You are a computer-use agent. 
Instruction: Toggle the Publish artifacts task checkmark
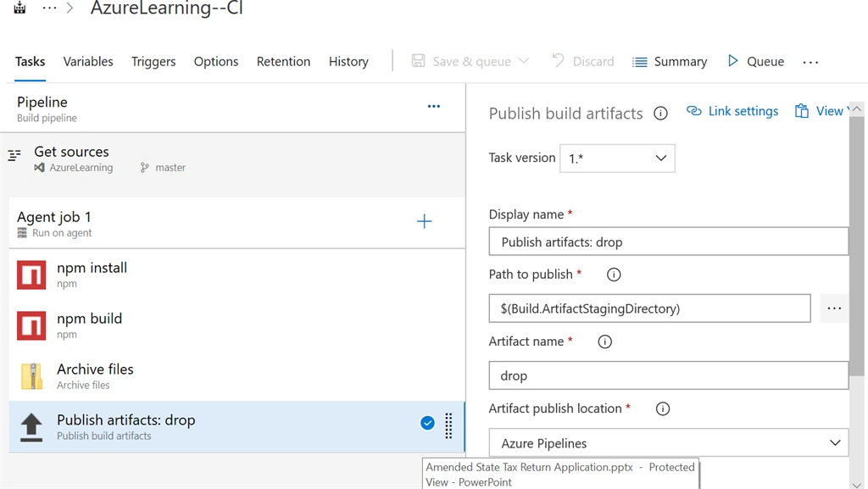coord(427,423)
